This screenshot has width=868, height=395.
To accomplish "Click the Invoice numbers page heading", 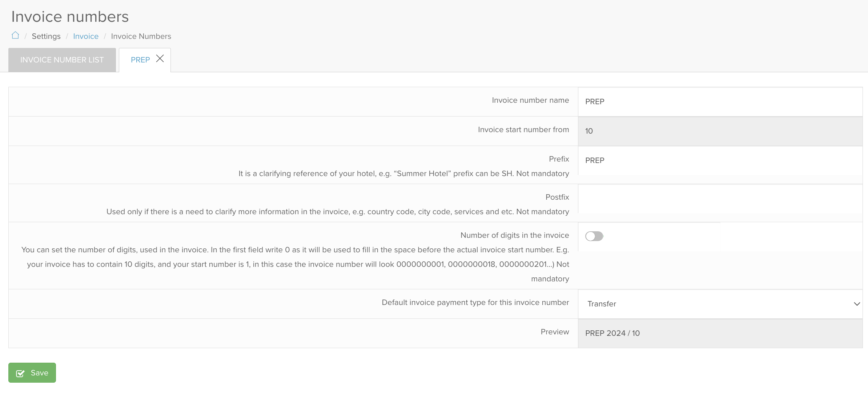I will coord(70,17).
